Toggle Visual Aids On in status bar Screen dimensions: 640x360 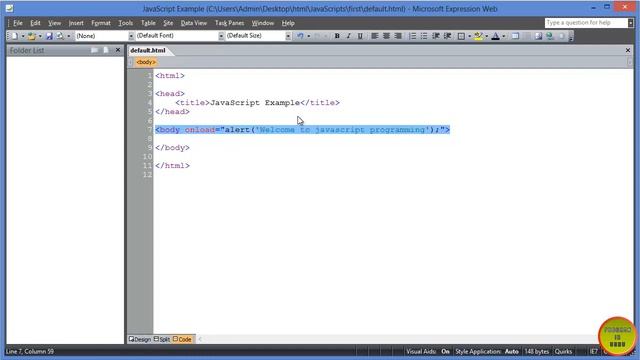tap(427, 351)
